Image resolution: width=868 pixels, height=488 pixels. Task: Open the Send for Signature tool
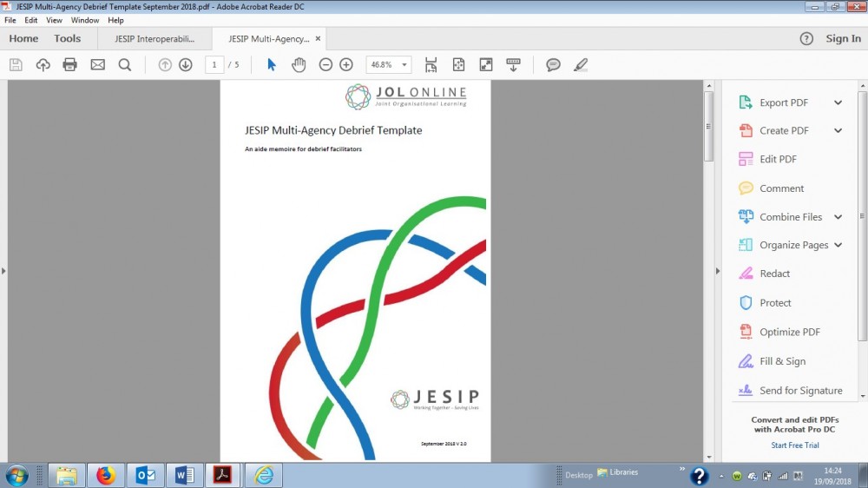pos(790,391)
